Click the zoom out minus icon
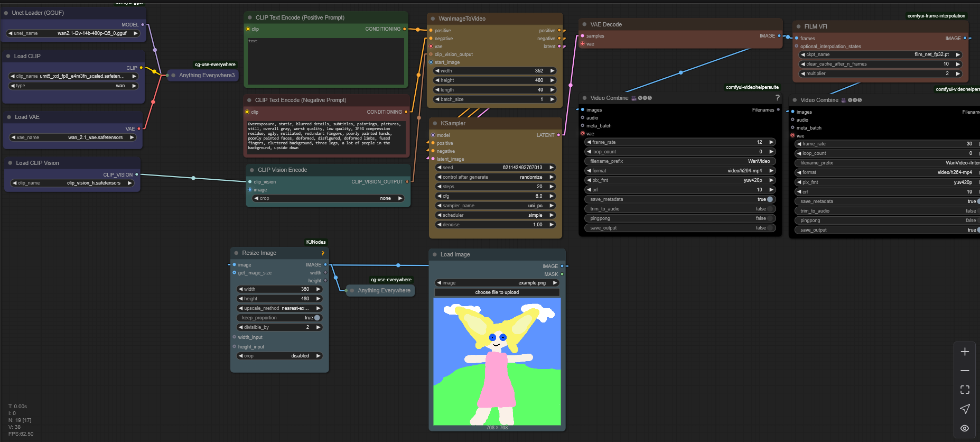The image size is (980, 442). point(965,371)
